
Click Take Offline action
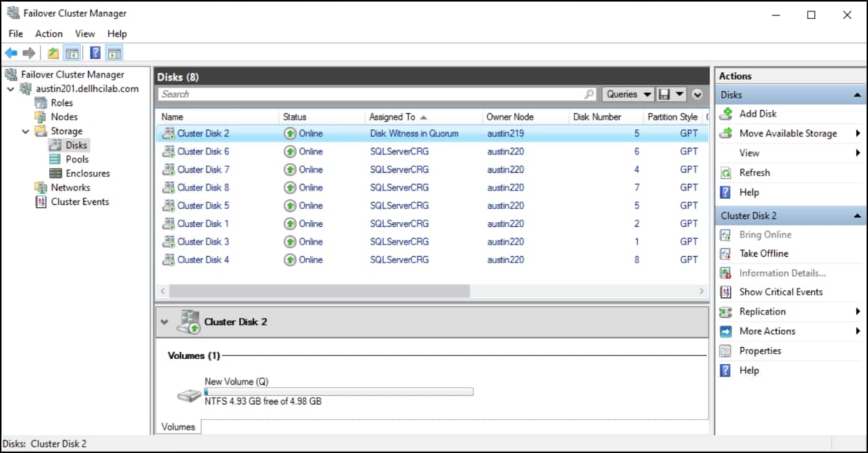(763, 254)
